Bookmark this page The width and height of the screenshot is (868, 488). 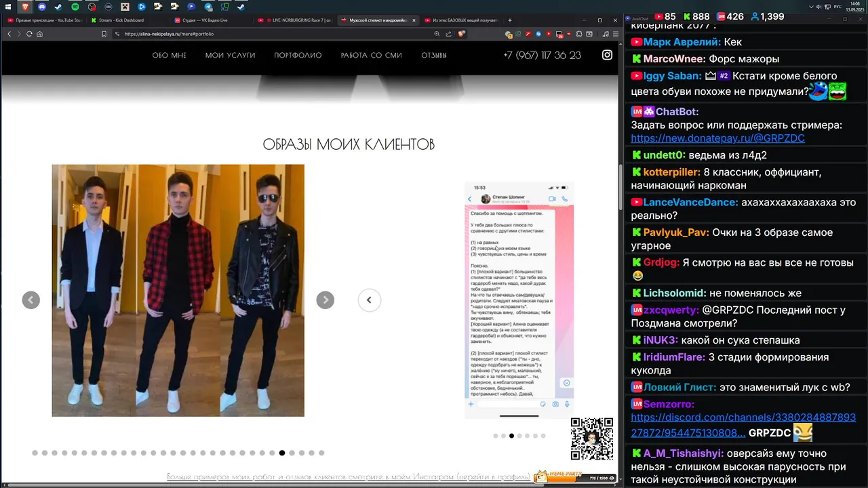(104, 34)
